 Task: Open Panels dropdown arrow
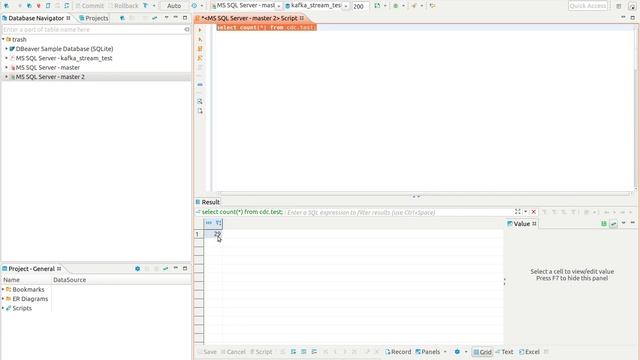point(445,352)
